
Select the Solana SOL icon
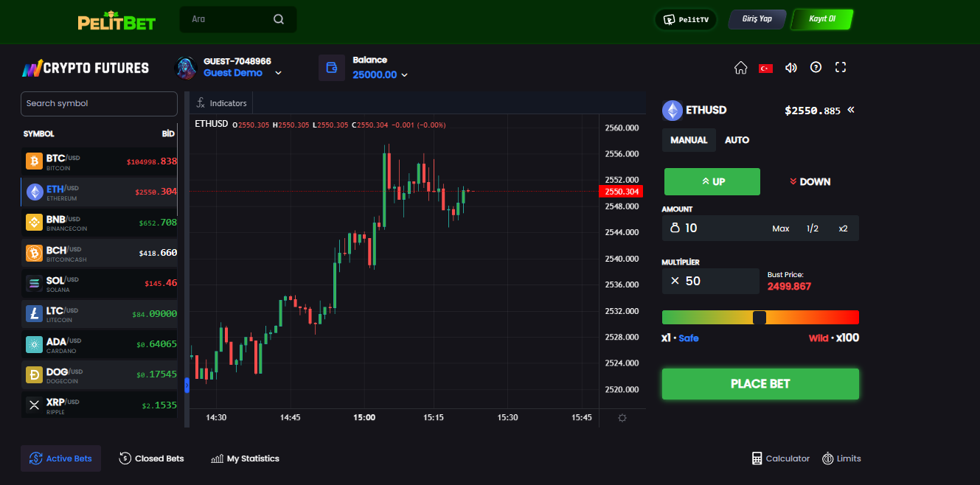tap(34, 284)
